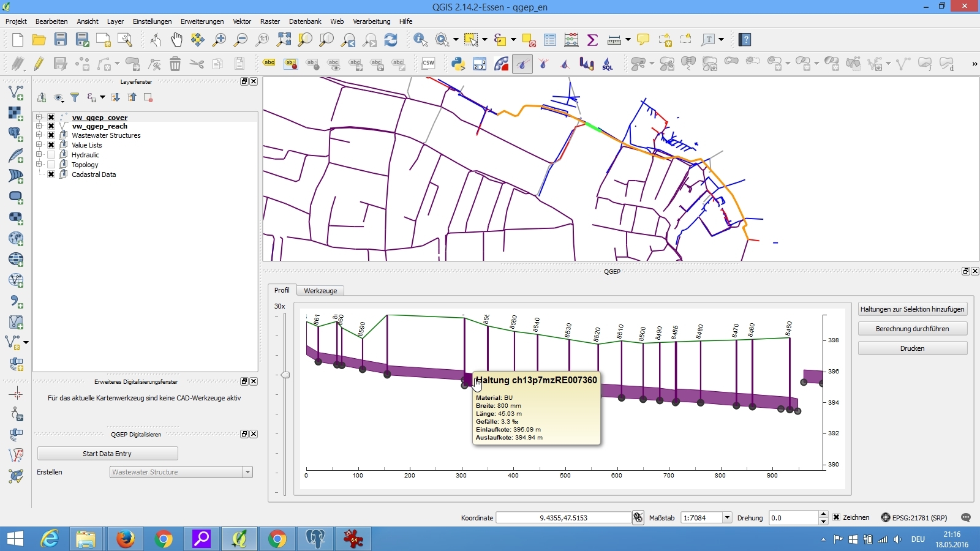Click the Windows Start button
This screenshot has height=551, width=980.
click(15, 539)
